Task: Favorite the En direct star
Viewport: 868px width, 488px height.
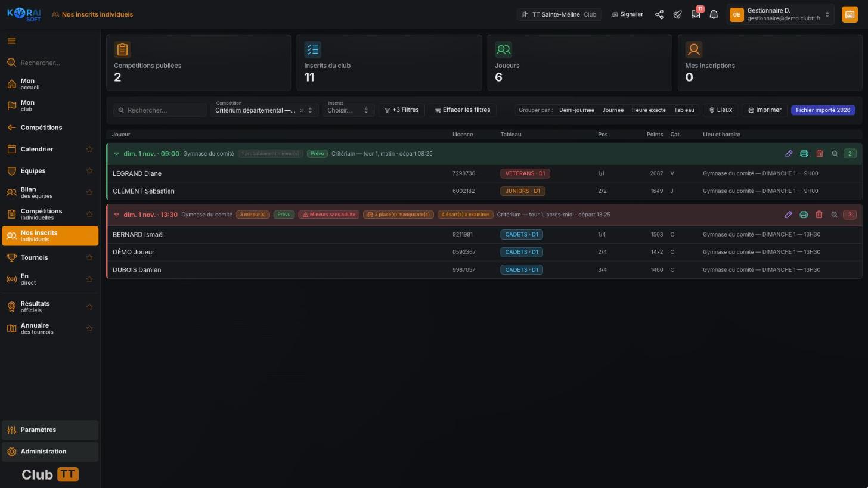Action: [x=89, y=279]
